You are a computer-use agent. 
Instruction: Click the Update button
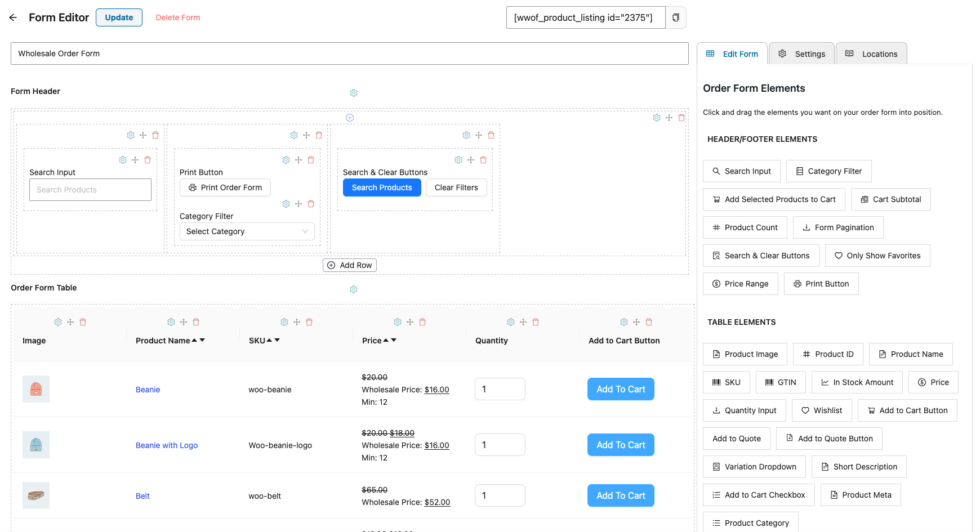pyautogui.click(x=119, y=17)
